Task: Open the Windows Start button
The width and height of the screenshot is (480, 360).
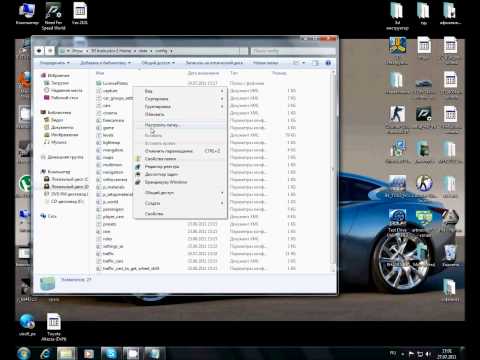Action: pyautogui.click(x=23, y=353)
